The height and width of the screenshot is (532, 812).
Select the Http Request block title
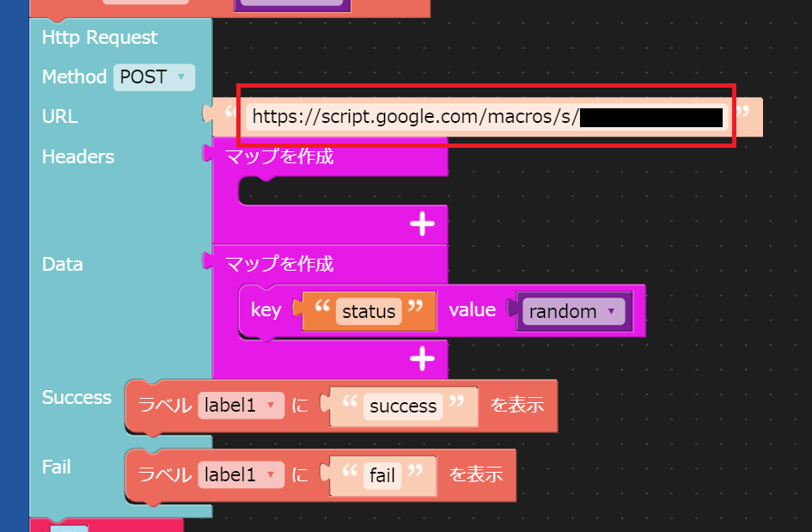pos(100,38)
